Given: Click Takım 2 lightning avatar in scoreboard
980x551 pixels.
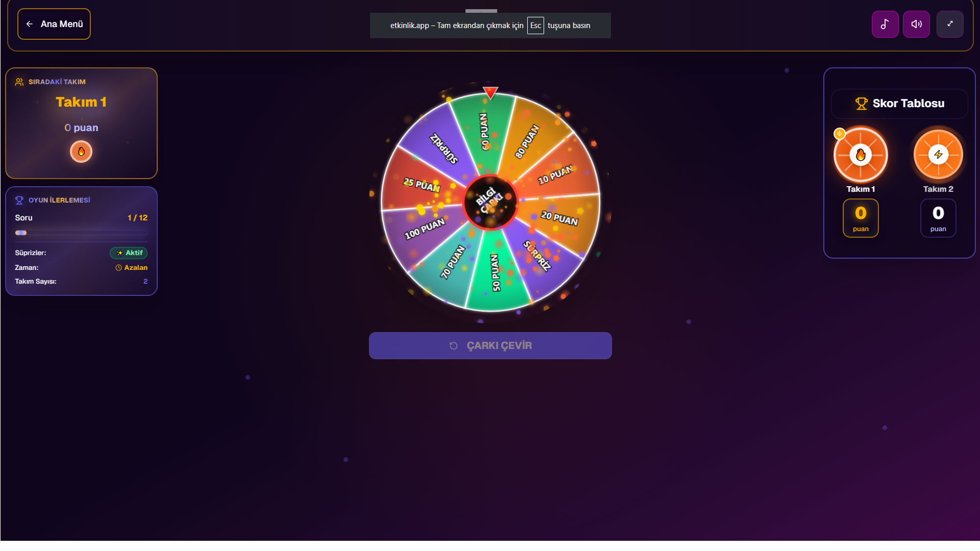Looking at the screenshot, I should [938, 155].
